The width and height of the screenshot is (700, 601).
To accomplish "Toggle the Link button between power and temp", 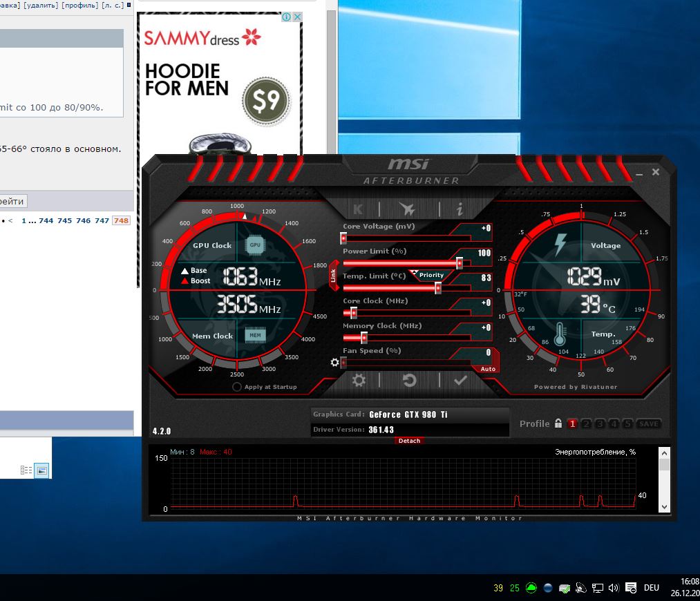I will 333,276.
